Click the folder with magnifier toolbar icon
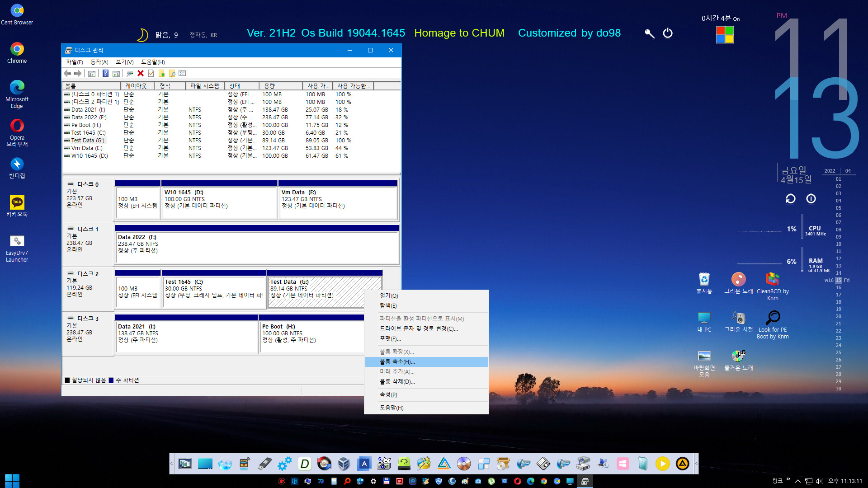The width and height of the screenshot is (868, 488). point(172,73)
